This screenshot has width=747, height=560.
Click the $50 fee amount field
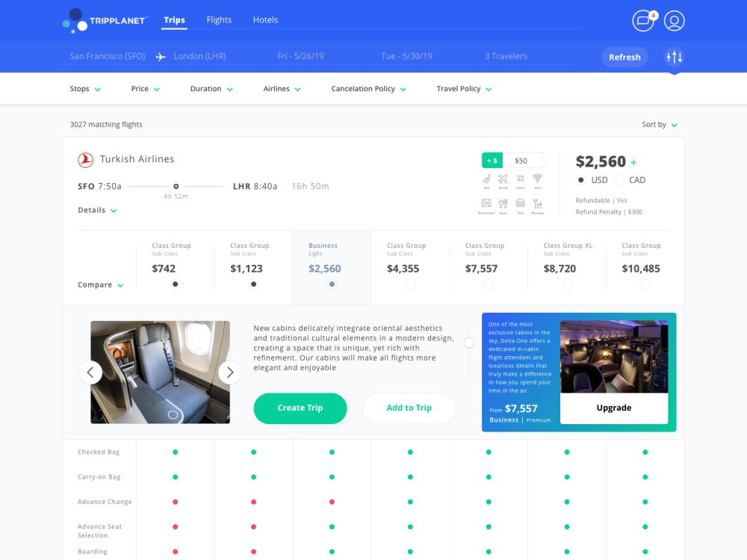pos(523,161)
